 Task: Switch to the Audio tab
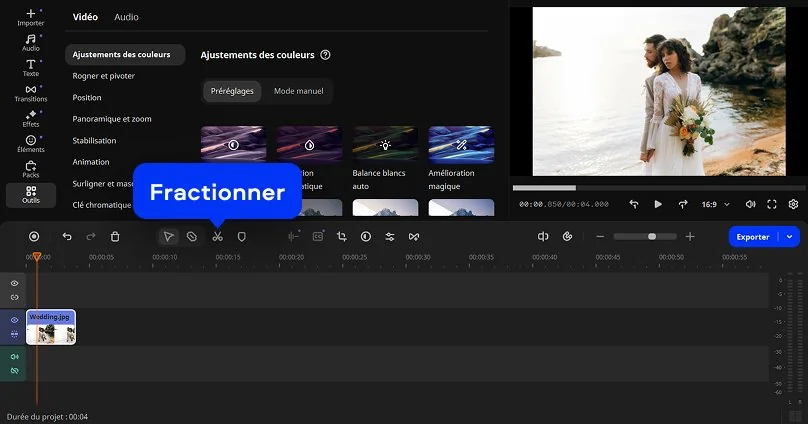[x=126, y=17]
